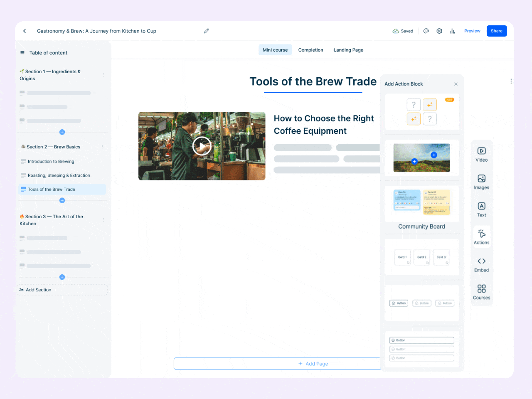Play the coffee equipment video
The height and width of the screenshot is (399, 532).
(x=202, y=146)
